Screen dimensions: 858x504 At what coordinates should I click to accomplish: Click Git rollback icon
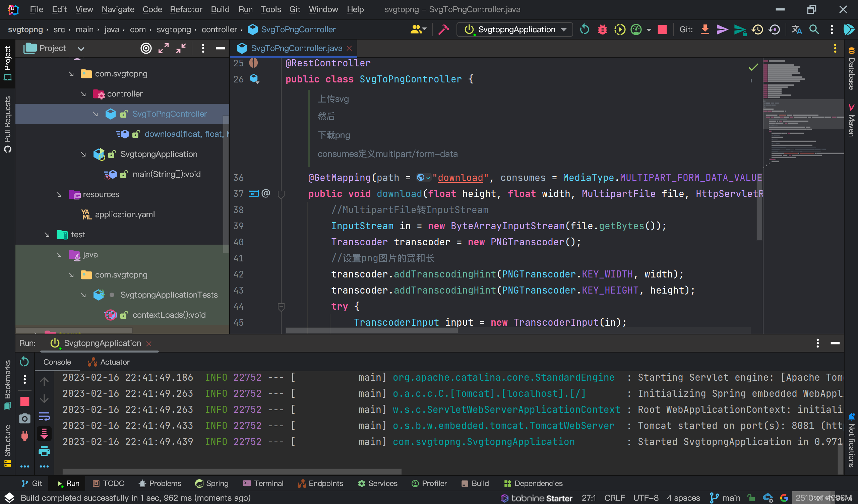coord(775,29)
